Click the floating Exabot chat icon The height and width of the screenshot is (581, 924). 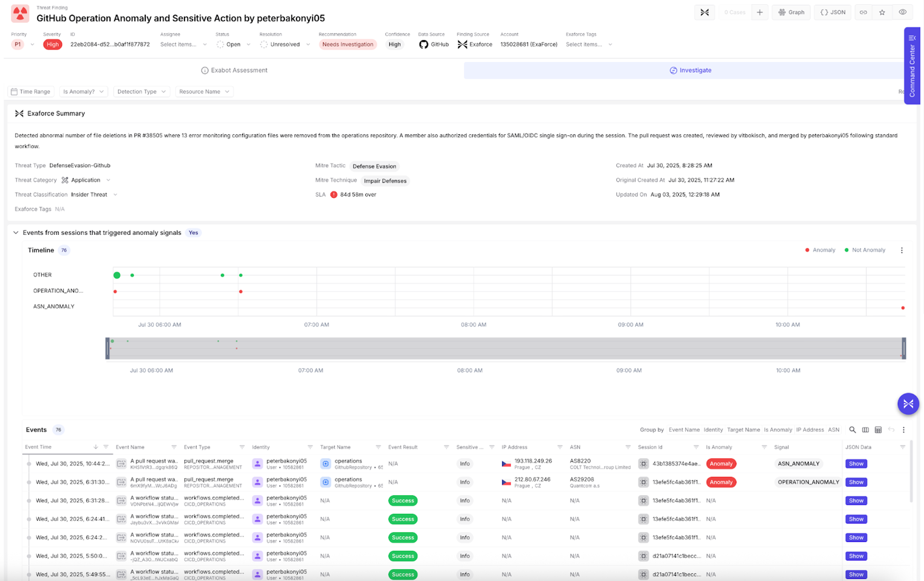point(908,404)
